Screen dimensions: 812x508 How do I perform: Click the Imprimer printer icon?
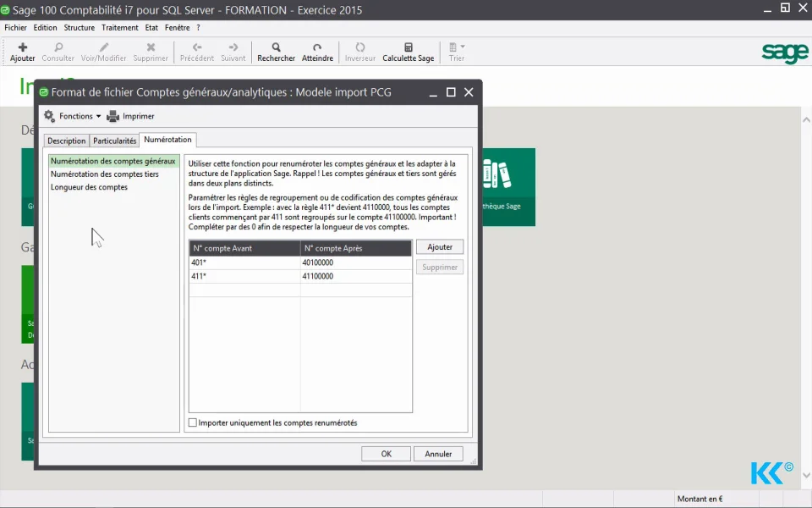112,116
